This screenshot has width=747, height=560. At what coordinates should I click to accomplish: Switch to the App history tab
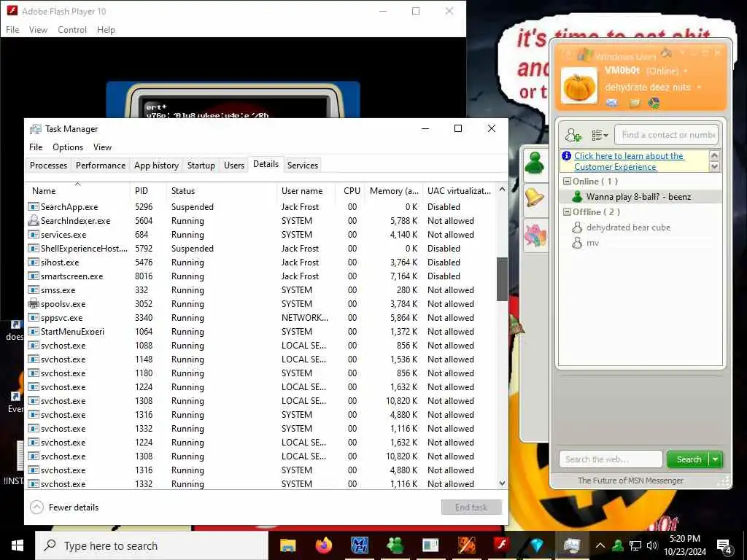pos(156,166)
